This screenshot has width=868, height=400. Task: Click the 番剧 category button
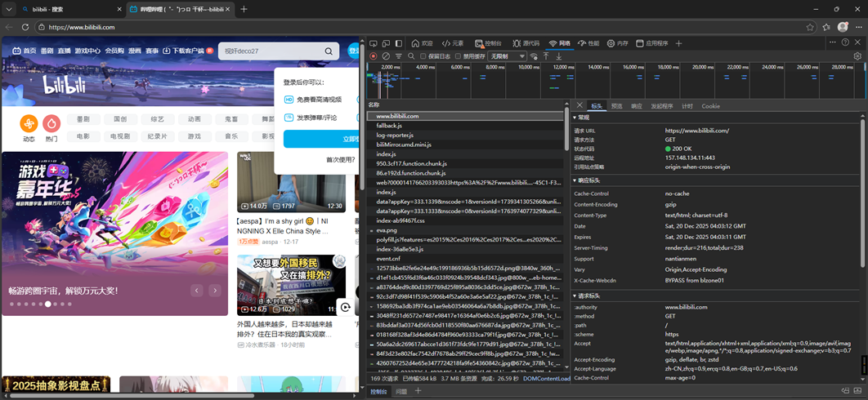coord(83,119)
